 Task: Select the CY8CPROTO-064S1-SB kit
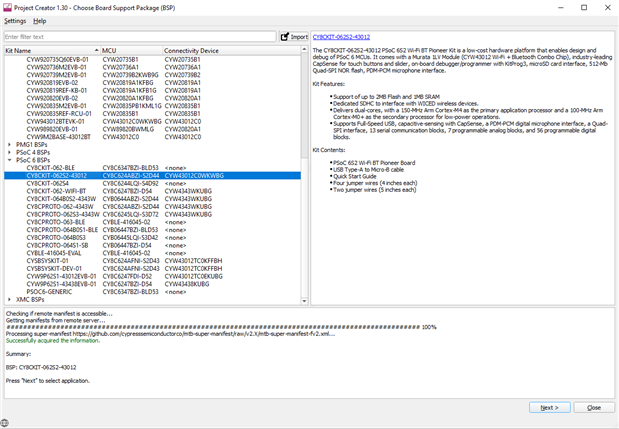click(152, 245)
